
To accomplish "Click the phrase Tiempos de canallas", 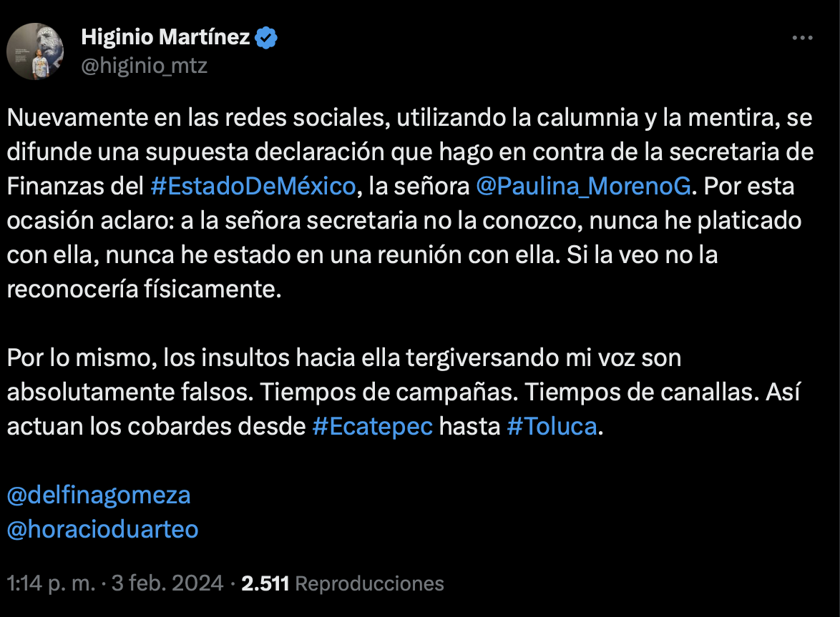I will (x=668, y=392).
